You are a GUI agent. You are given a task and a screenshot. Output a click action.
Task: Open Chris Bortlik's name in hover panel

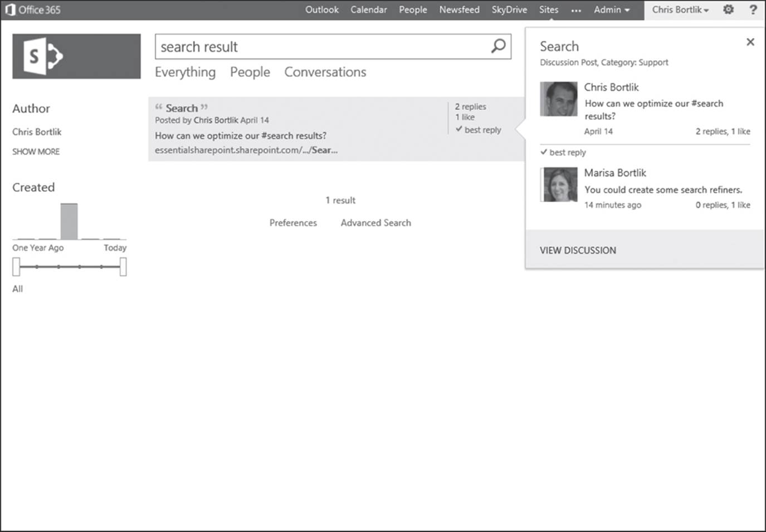tap(611, 87)
